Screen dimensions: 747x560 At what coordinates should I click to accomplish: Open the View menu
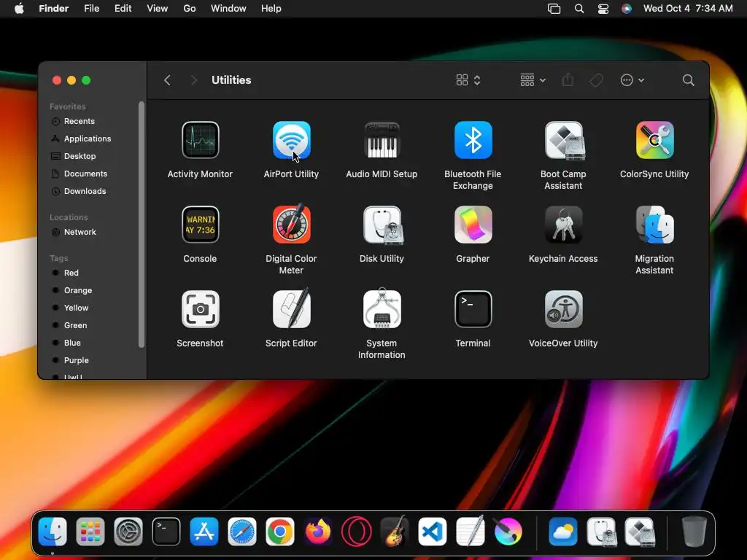pos(158,9)
